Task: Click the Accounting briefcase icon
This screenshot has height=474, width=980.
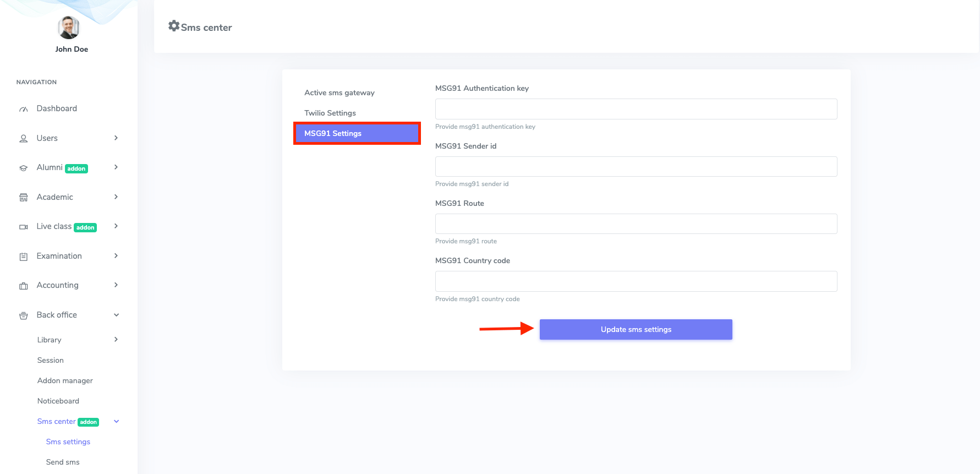Action: click(23, 286)
